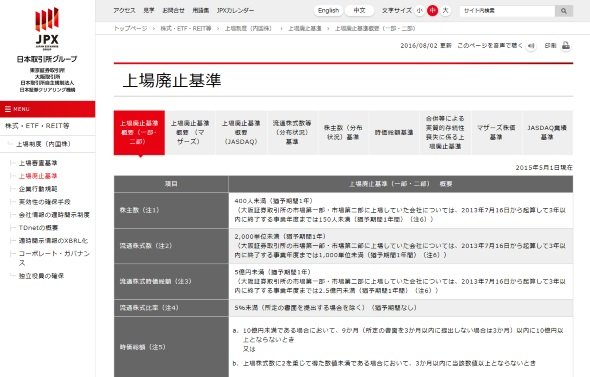590x377 pixels.
Task: Click the 2016/08/02 更新 date
Action: coord(426,46)
